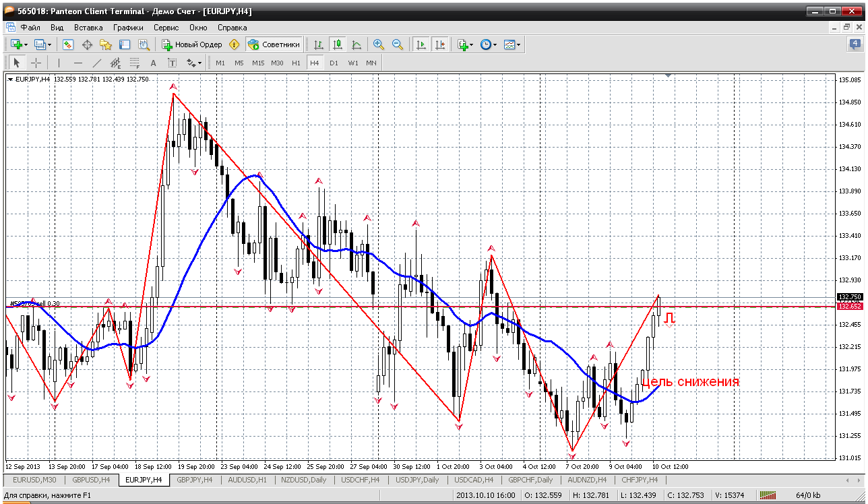Select the Fibonacci retracement tool
The image size is (868, 504).
pyautogui.click(x=134, y=63)
